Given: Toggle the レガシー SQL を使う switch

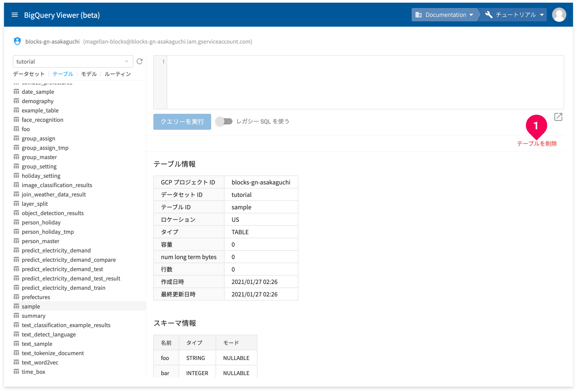Looking at the screenshot, I should point(224,121).
